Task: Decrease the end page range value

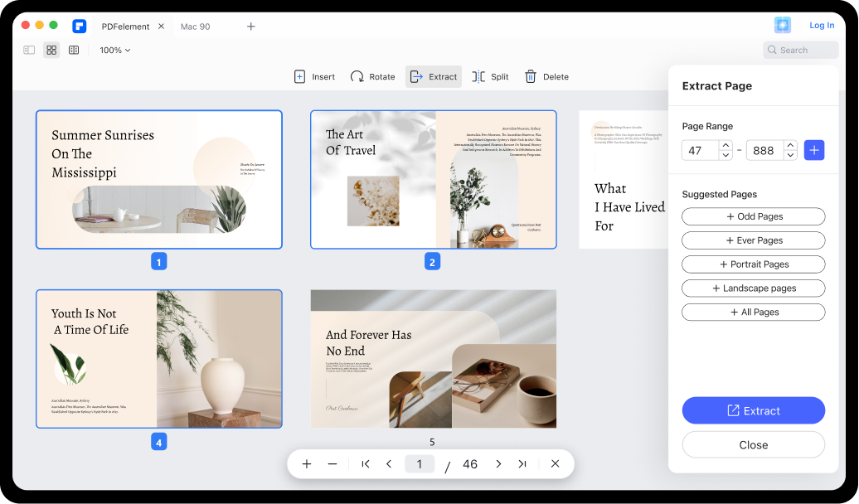Action: [x=790, y=155]
